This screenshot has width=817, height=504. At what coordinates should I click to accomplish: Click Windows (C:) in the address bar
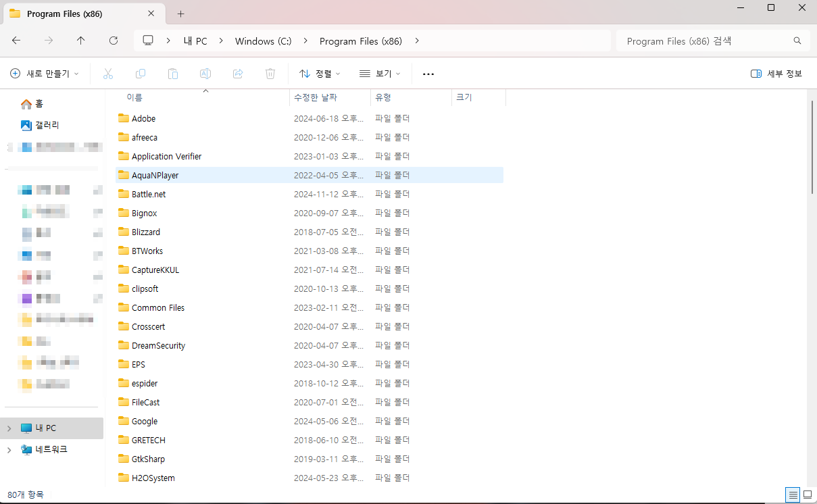click(x=264, y=41)
